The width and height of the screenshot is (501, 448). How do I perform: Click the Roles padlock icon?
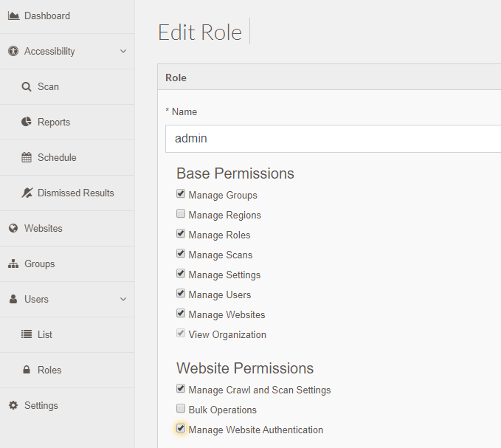pyautogui.click(x=27, y=370)
